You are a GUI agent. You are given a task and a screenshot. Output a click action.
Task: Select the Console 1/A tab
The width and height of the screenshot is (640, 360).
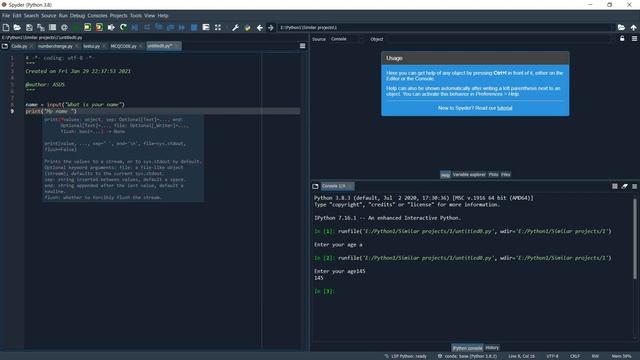tap(337, 186)
